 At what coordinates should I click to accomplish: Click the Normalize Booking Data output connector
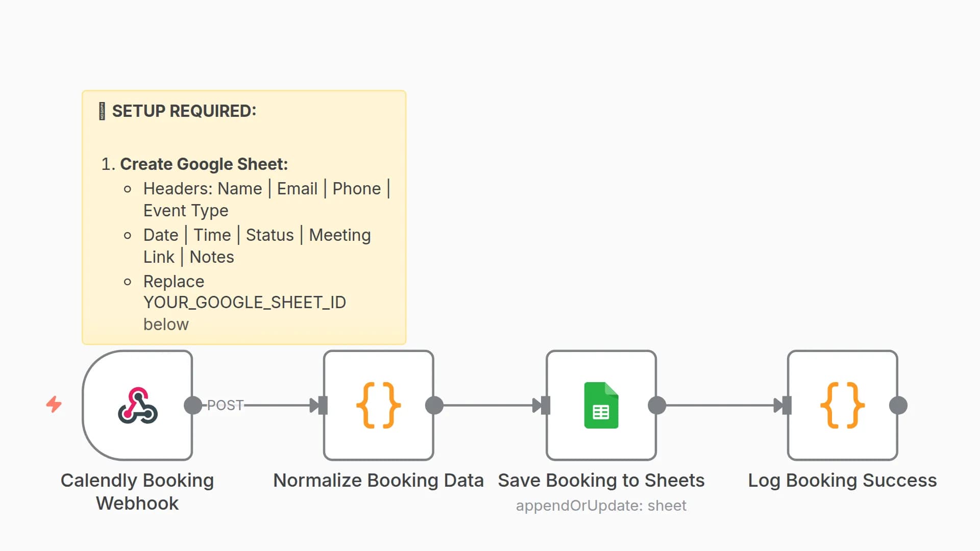point(434,406)
